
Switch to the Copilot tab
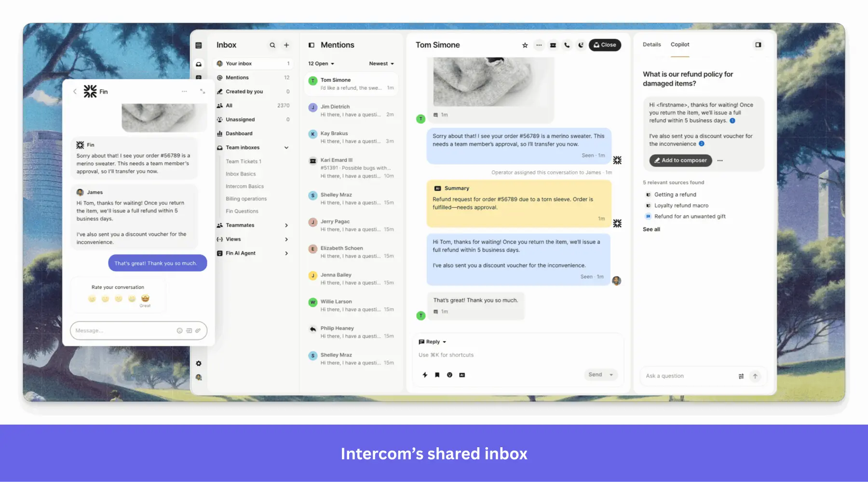click(x=680, y=44)
